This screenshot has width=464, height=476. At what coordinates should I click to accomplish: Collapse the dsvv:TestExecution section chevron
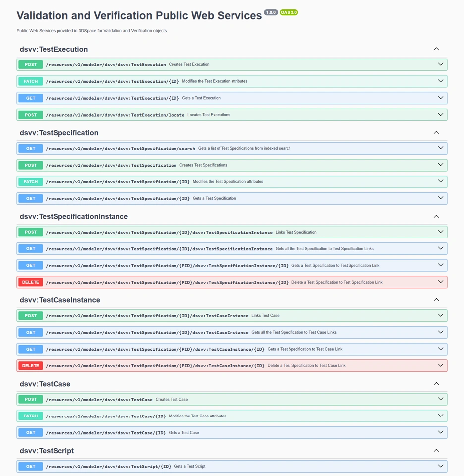(436, 49)
